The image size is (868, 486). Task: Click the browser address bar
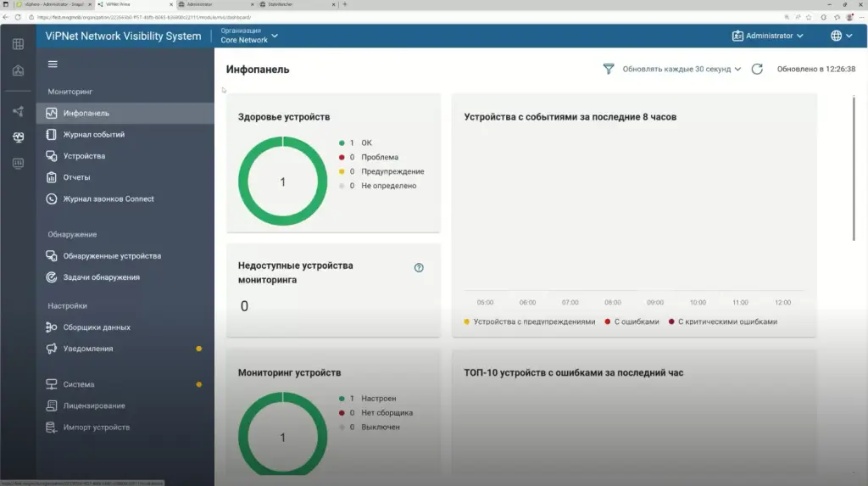[404, 17]
